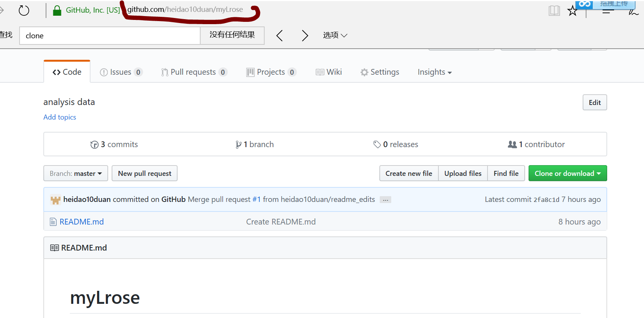Click the green padlock security icon

(x=57, y=10)
